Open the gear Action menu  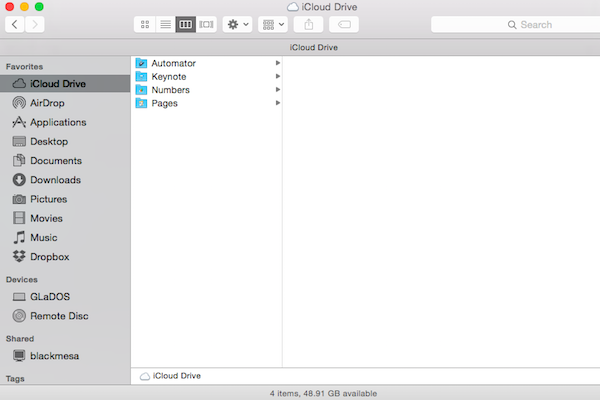point(237,24)
